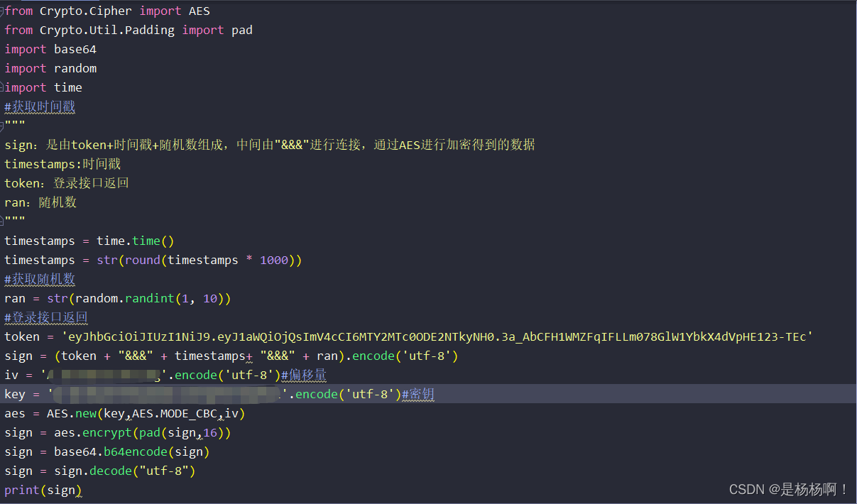Click the #偏移量 comment after the iv line
This screenshot has width=857, height=504.
coord(304,374)
